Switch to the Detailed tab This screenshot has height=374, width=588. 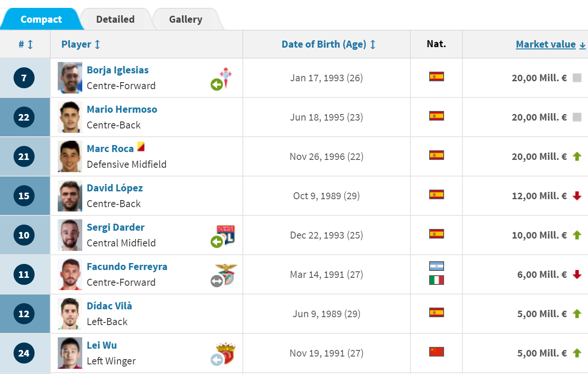coord(115,19)
